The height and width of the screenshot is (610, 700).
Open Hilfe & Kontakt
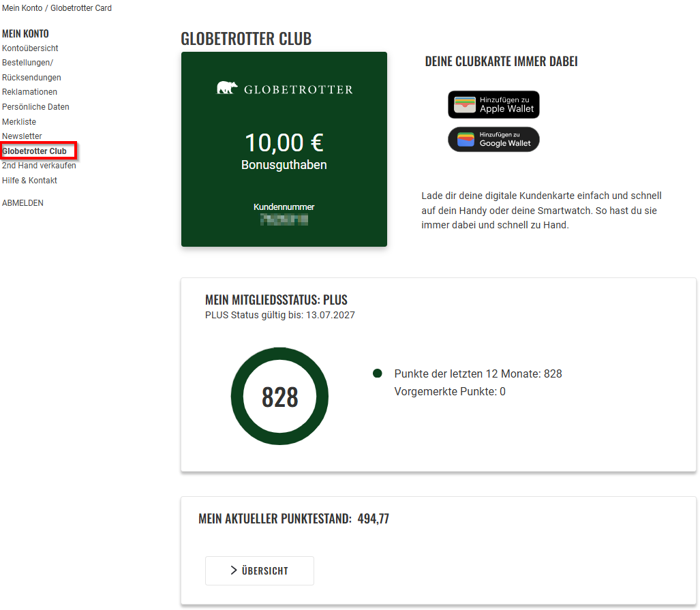pos(29,181)
